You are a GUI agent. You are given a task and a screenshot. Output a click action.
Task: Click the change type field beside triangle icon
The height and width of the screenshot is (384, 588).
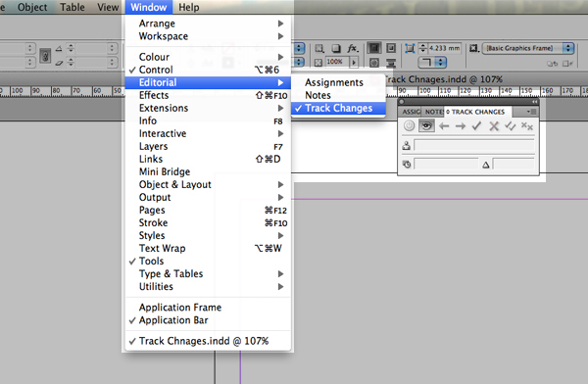pos(514,164)
